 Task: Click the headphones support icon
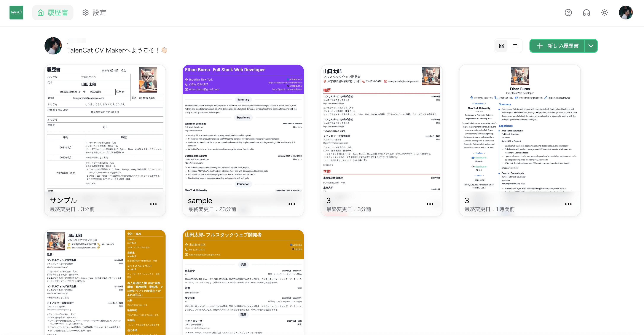(x=587, y=12)
